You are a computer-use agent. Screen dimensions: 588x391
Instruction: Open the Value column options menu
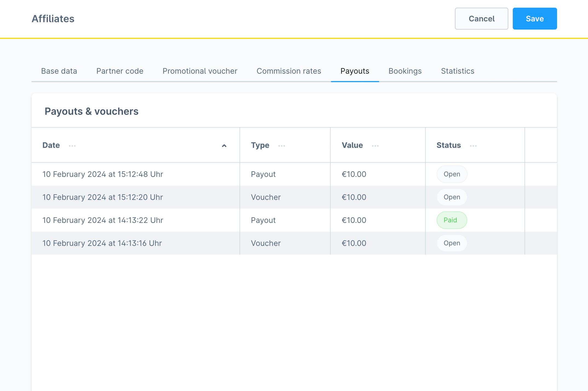pyautogui.click(x=375, y=146)
